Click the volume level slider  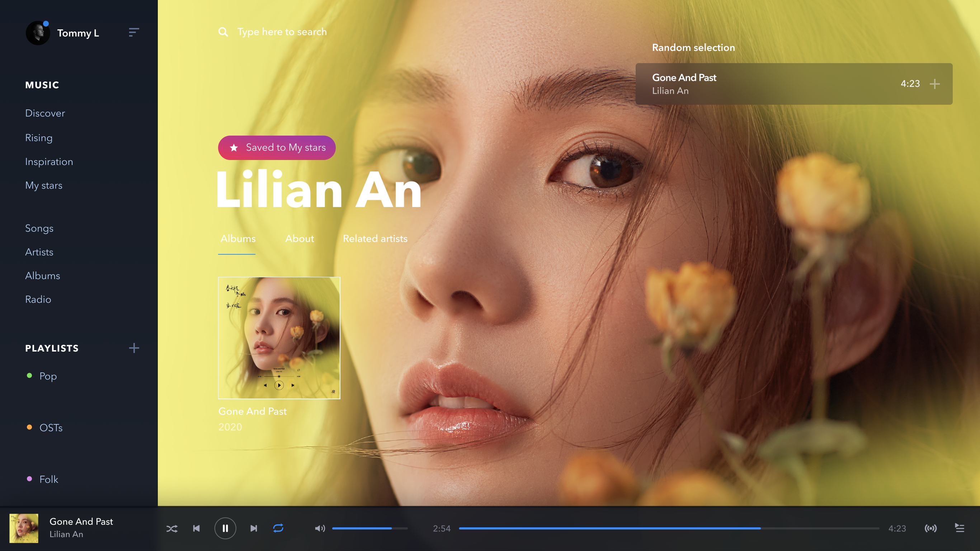(x=369, y=528)
